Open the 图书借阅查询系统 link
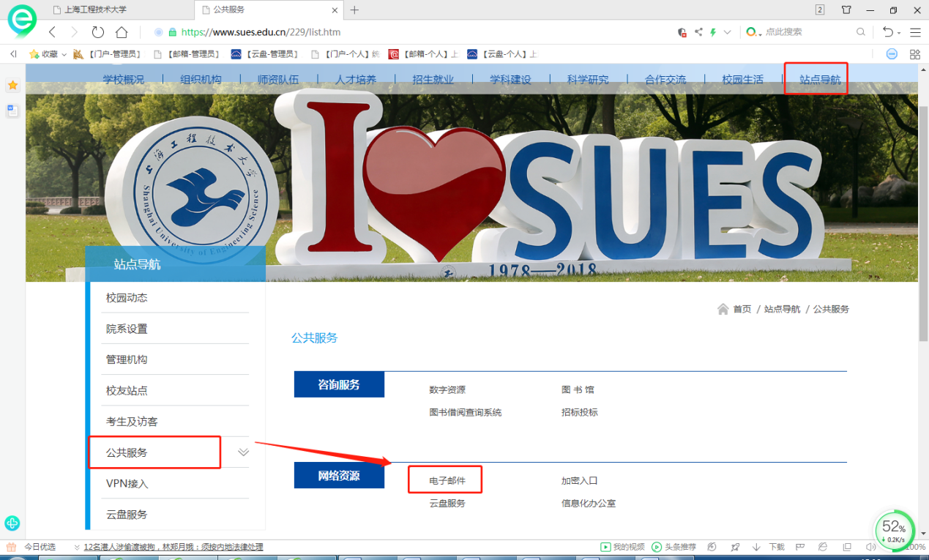The height and width of the screenshot is (560, 929). [x=466, y=412]
